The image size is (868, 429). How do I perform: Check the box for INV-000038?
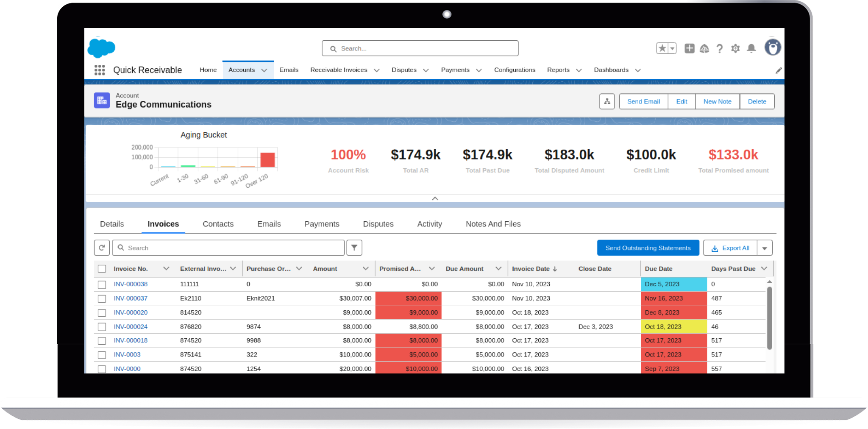pyautogui.click(x=102, y=284)
